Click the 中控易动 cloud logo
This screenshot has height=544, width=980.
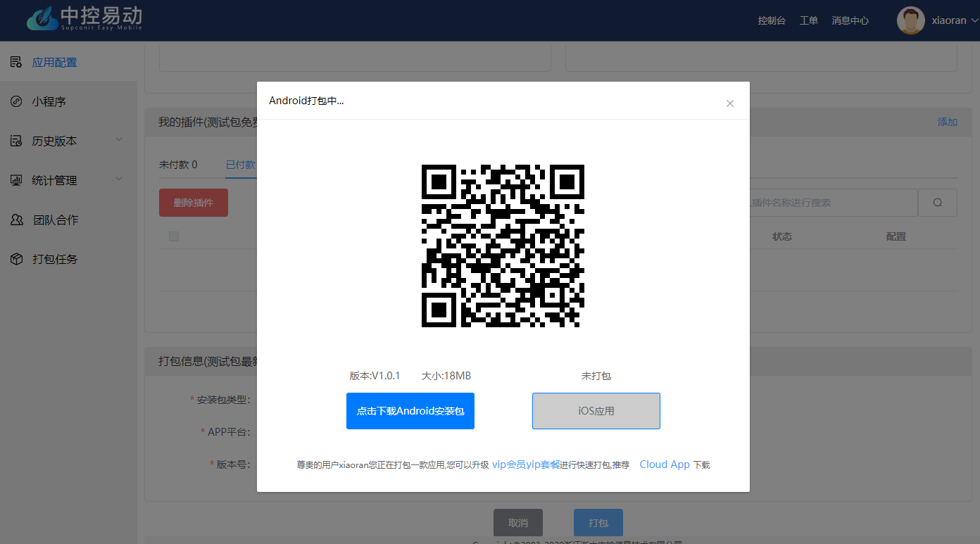click(84, 19)
